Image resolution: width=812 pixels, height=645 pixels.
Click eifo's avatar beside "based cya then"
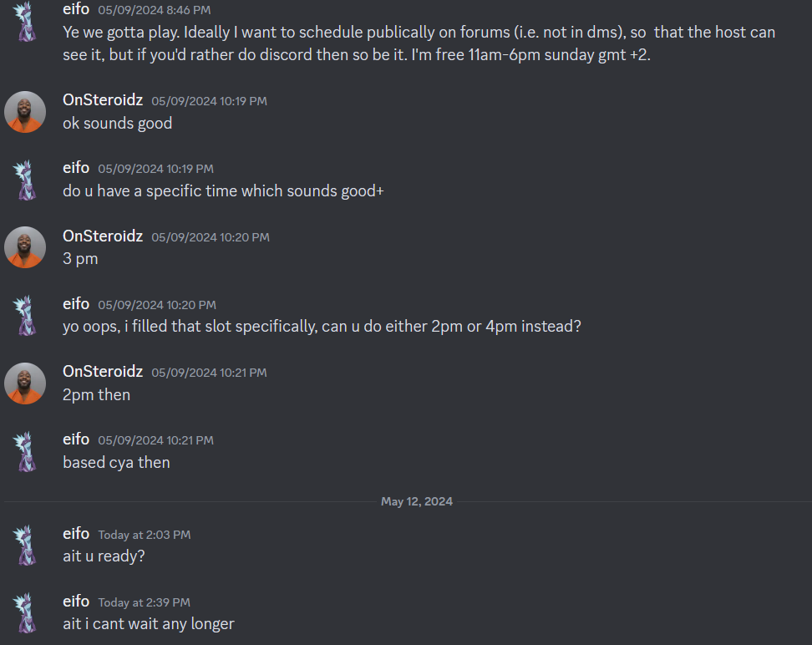[25, 450]
